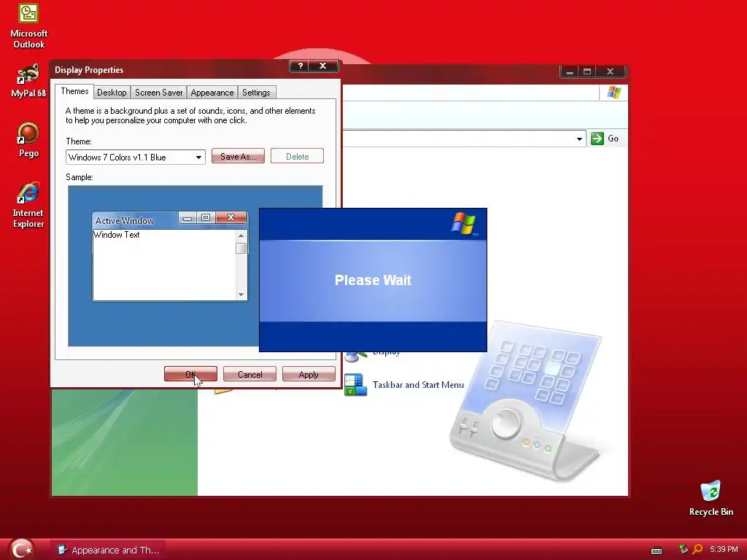Open Internet Explorer desktop icon
The width and height of the screenshot is (747, 560).
point(28,205)
